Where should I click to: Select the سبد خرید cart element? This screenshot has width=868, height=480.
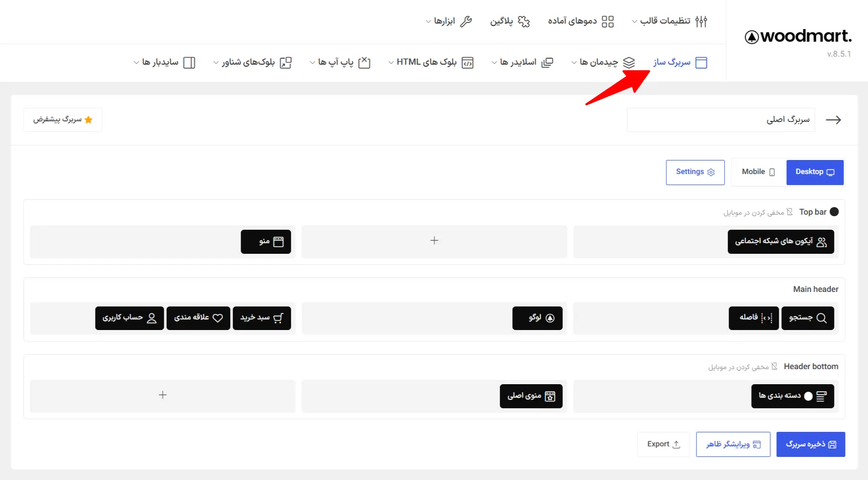(262, 318)
